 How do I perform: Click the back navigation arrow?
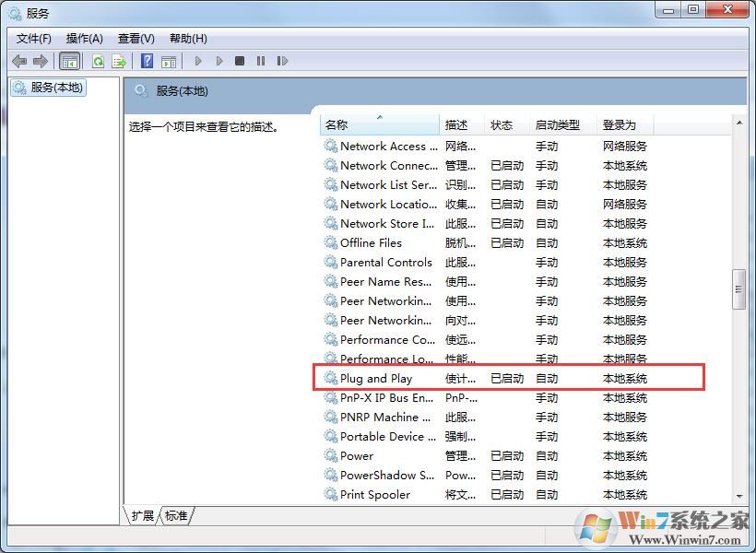(x=19, y=61)
